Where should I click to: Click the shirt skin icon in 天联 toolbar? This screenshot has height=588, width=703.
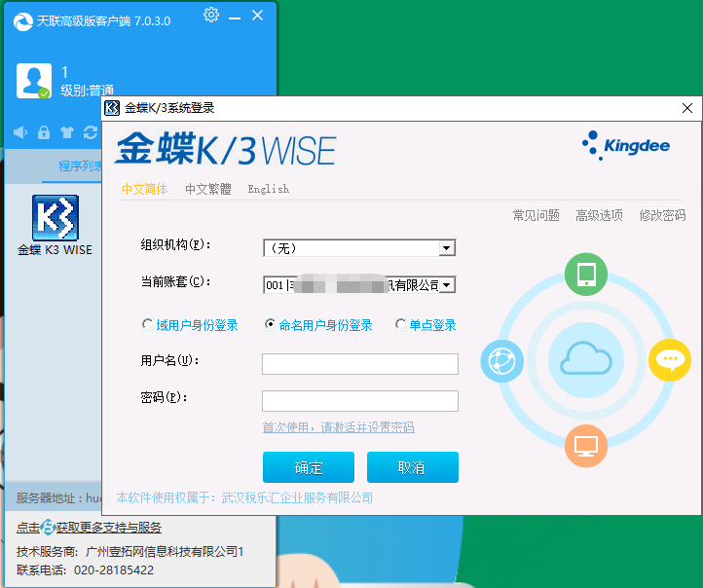(67, 132)
